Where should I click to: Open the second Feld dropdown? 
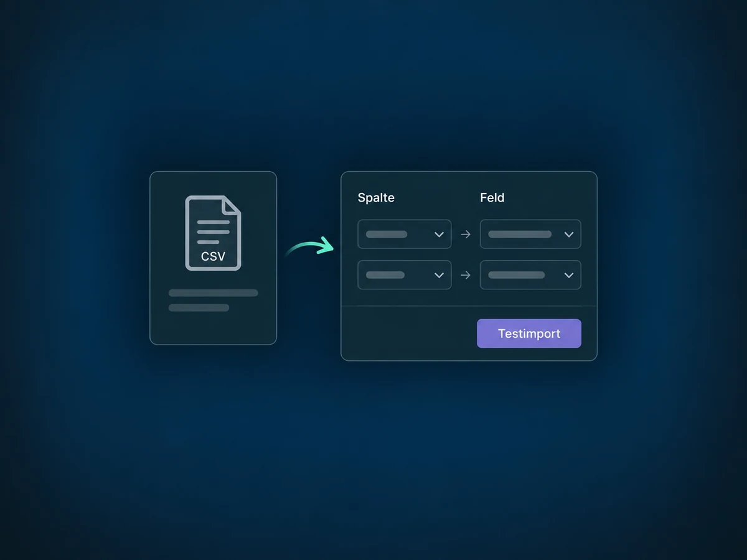(530, 275)
